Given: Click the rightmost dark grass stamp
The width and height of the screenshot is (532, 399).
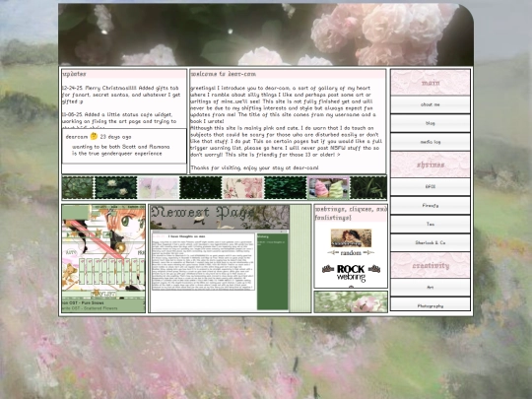Looking at the screenshot, I should (368, 187).
